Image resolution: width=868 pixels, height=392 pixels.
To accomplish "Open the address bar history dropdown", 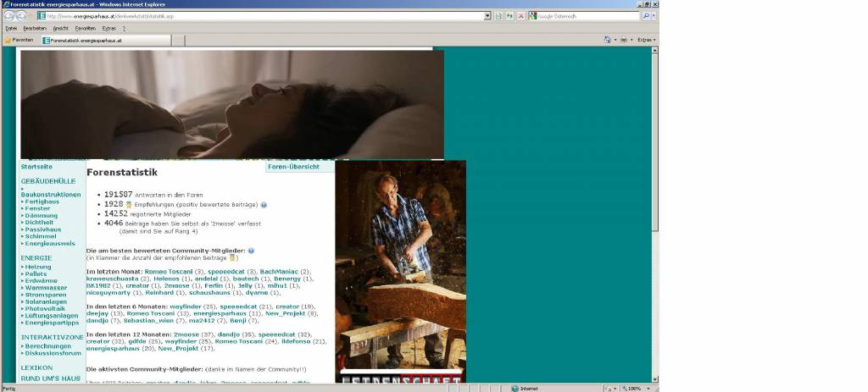I will click(x=487, y=16).
